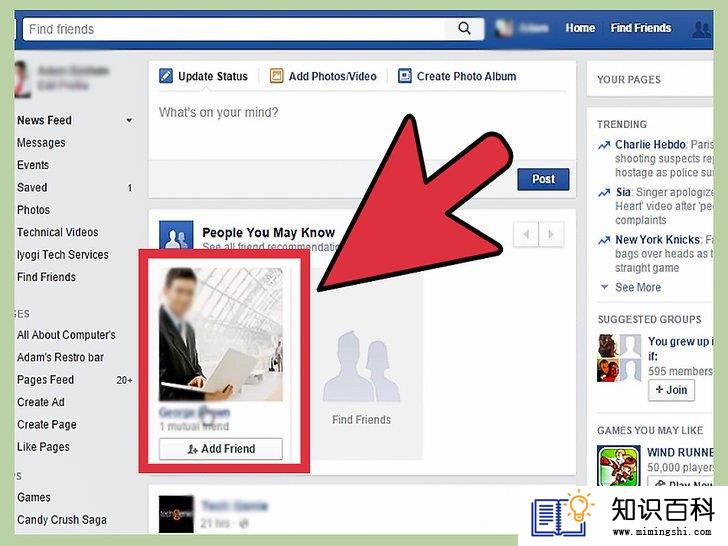Screen dimensions: 728x546
Task: Click the Find Friends silhouette placeholder
Action: [x=362, y=366]
